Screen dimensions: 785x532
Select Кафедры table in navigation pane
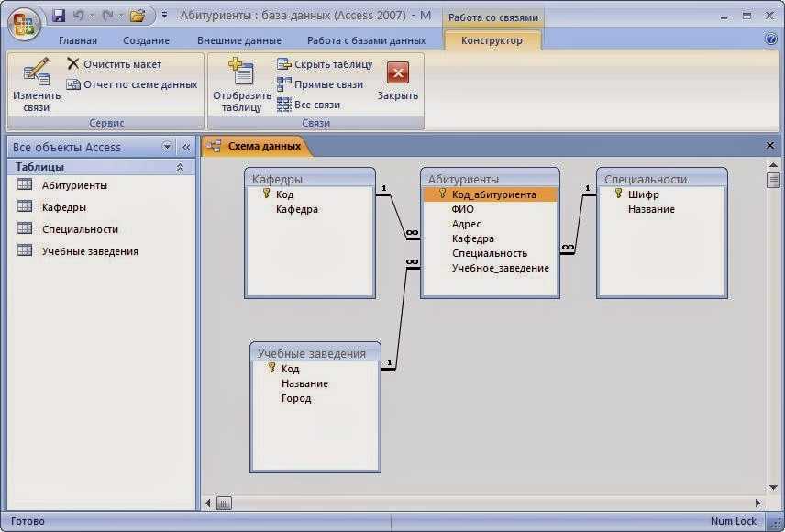click(63, 207)
